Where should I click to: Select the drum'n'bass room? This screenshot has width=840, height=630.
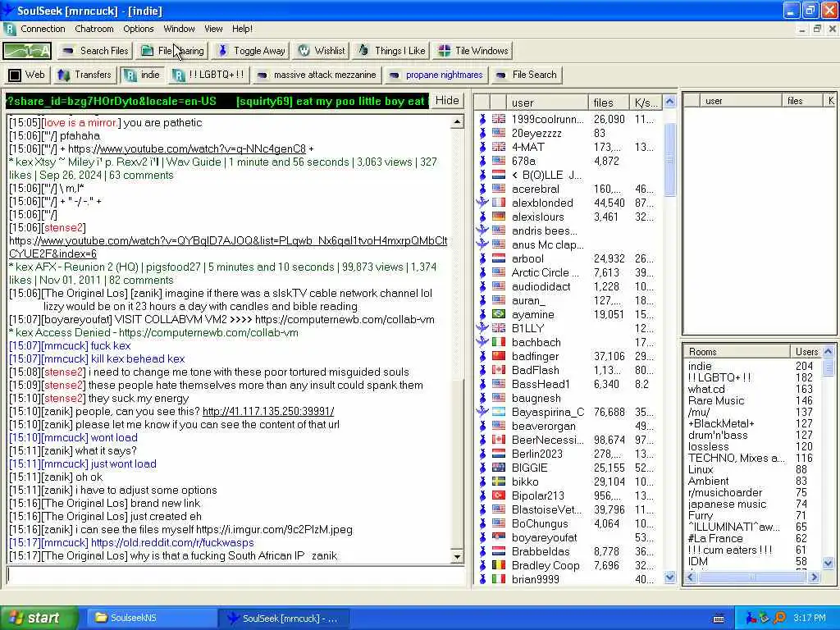718,435
